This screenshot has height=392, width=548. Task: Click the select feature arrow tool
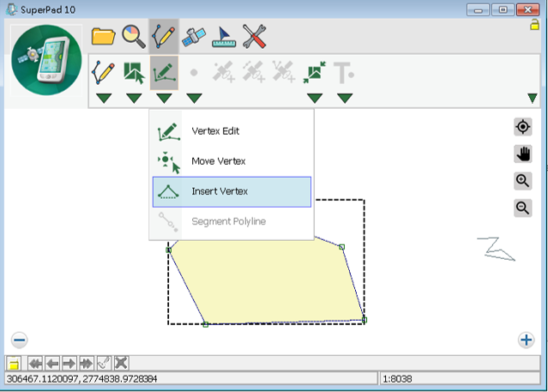[134, 74]
